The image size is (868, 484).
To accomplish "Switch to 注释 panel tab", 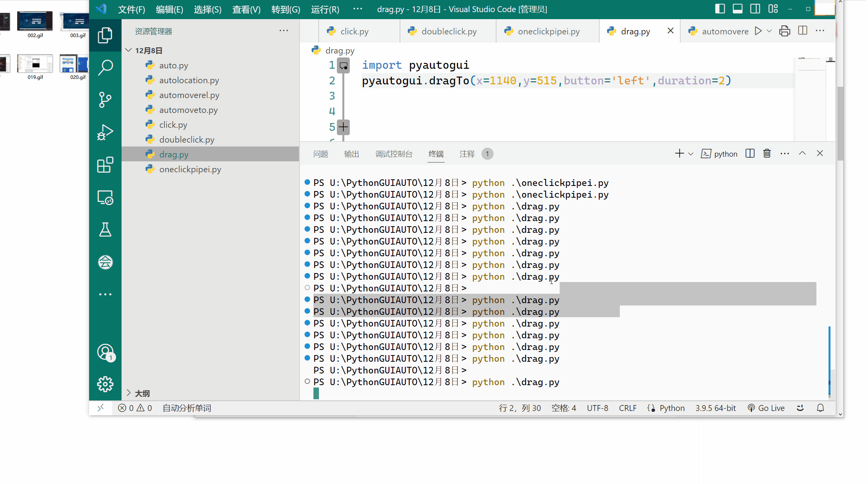I will click(x=467, y=154).
